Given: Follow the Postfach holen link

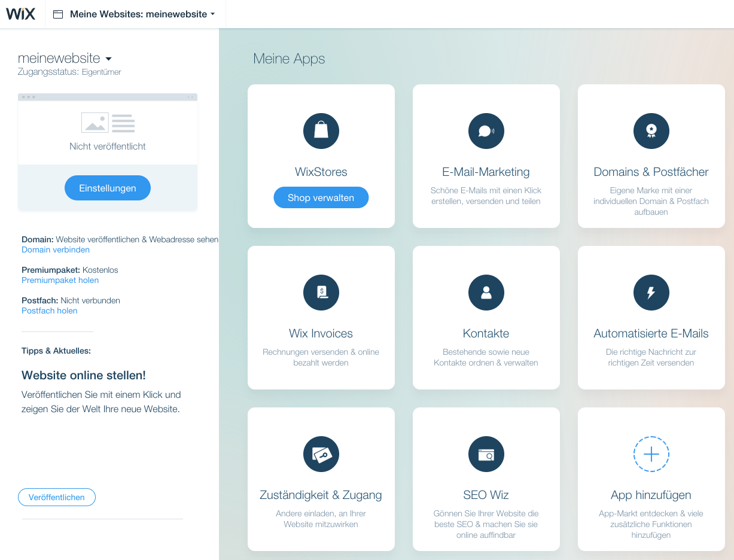Looking at the screenshot, I should 50,311.
